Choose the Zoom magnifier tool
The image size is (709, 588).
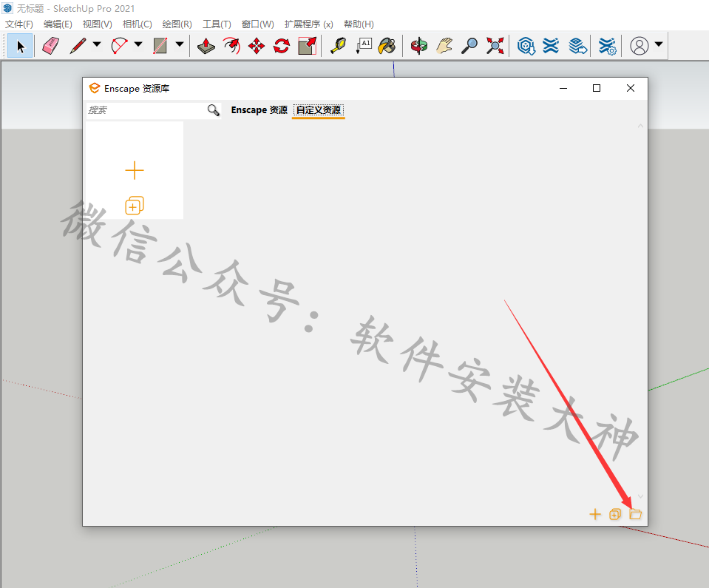pyautogui.click(x=469, y=46)
